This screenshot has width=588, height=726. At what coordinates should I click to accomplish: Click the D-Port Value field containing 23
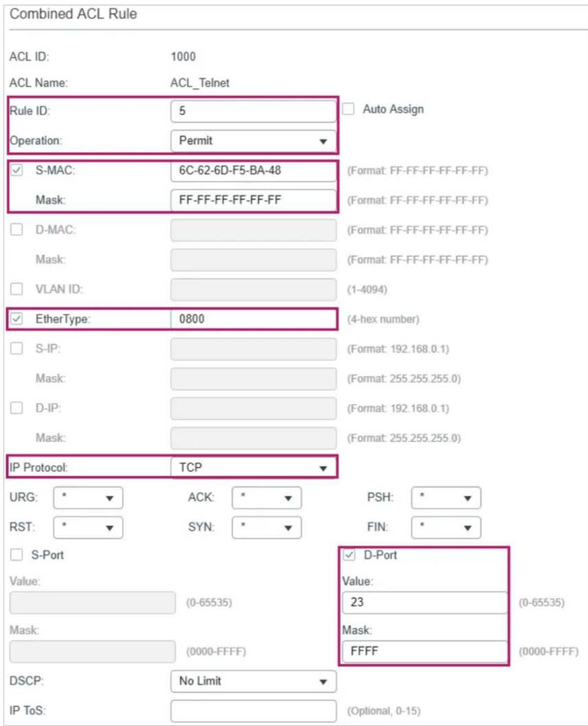coord(425,603)
